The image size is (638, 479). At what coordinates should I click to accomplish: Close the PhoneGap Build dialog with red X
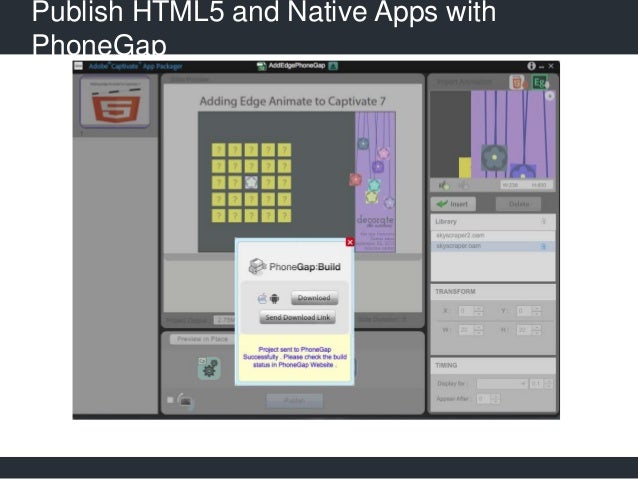350,242
